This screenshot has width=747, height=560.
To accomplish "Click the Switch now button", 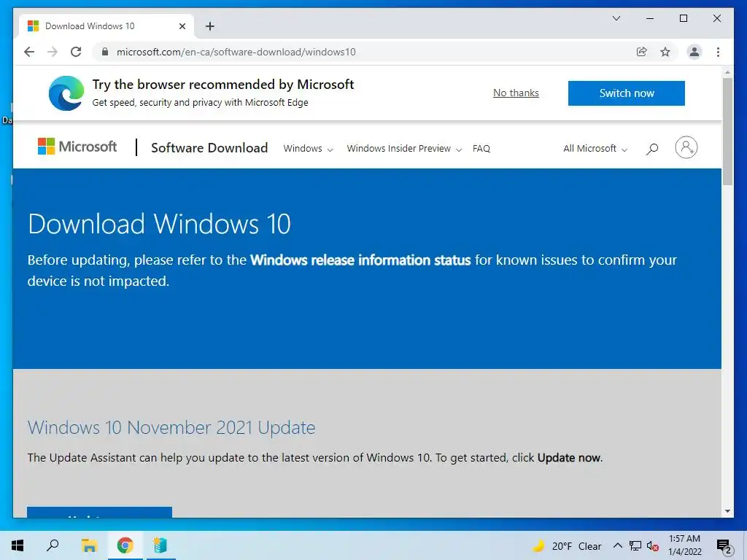I will [627, 93].
